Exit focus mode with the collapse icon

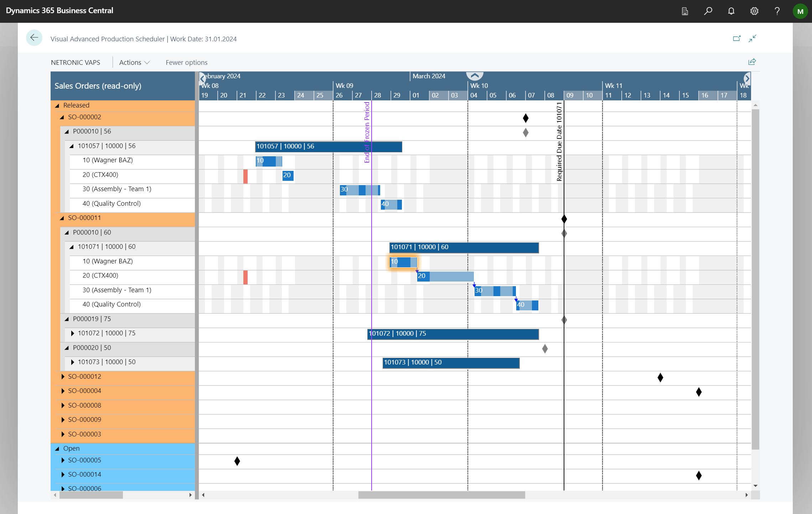point(753,38)
